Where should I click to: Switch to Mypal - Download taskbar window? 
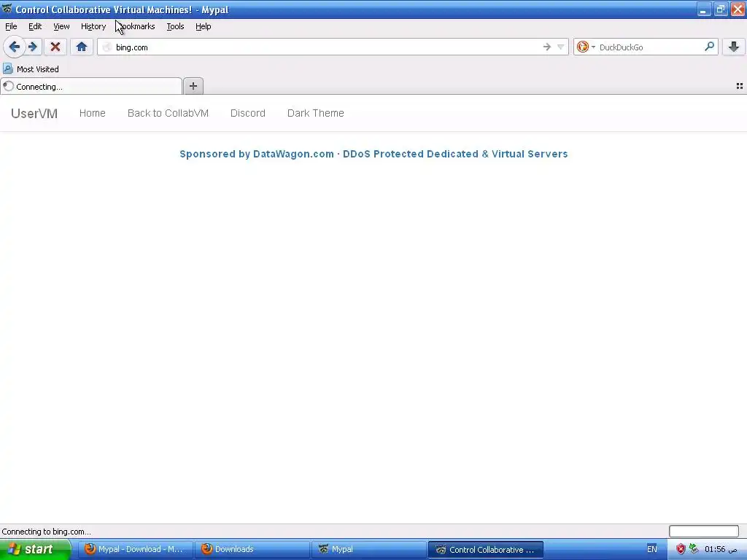(135, 549)
